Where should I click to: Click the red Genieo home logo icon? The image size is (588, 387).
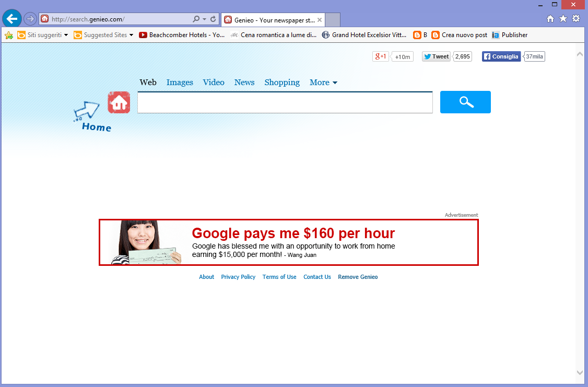point(119,102)
